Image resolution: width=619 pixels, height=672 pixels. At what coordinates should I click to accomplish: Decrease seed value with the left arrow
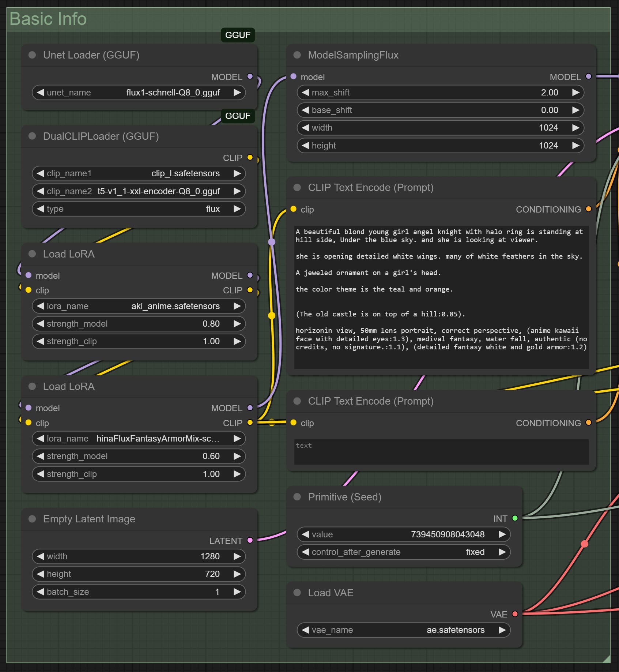click(305, 534)
